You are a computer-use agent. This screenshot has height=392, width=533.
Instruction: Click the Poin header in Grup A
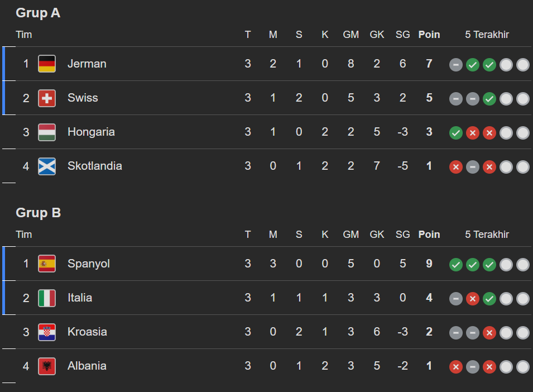pyautogui.click(x=429, y=35)
